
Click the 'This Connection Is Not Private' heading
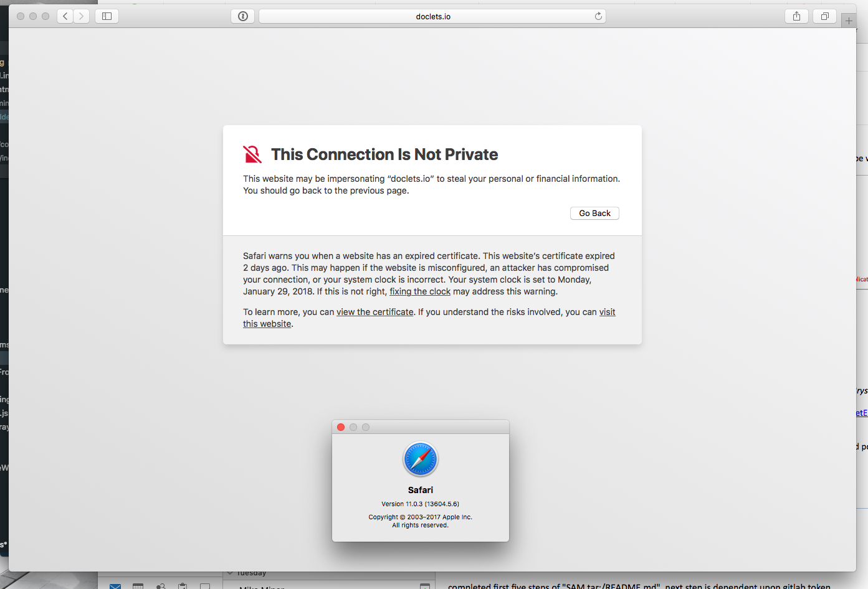pyautogui.click(x=384, y=154)
